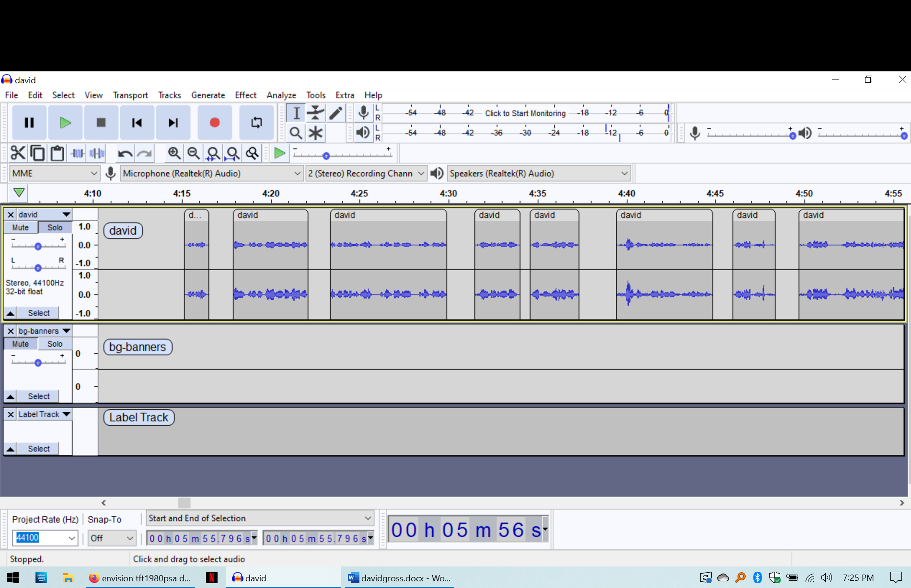
Task: Collapse the david track with up arrow
Action: pyautogui.click(x=10, y=313)
